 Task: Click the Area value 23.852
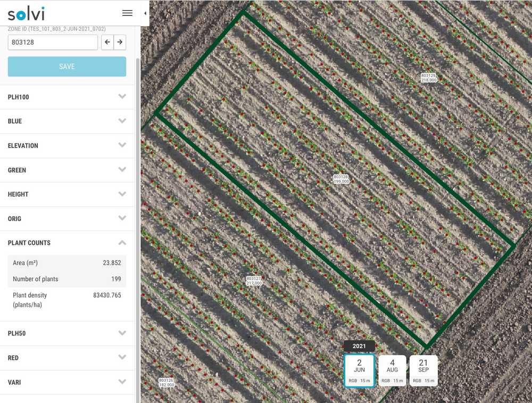(x=112, y=263)
